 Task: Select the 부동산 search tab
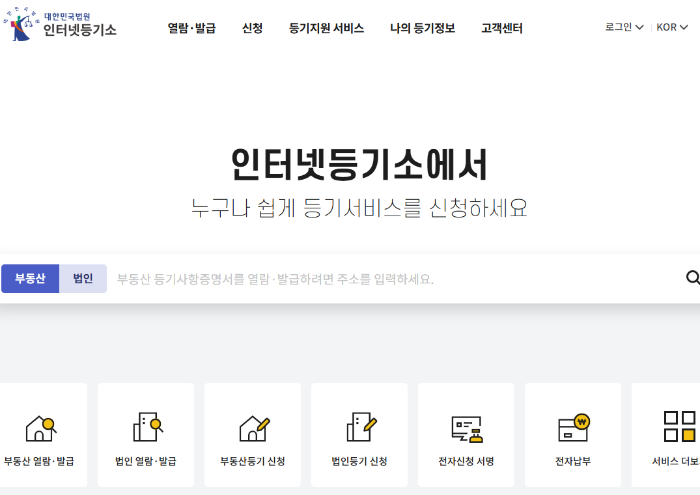30,279
